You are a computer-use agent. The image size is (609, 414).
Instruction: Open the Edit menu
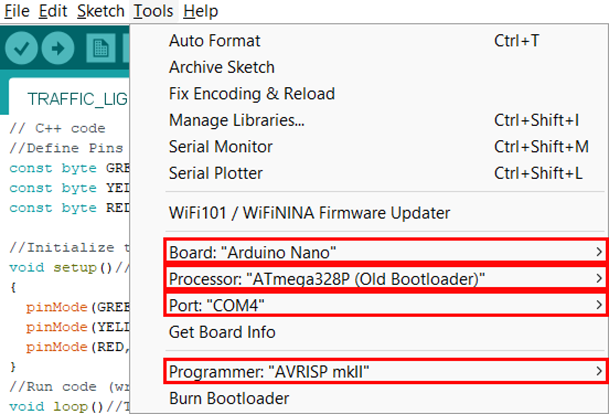(x=53, y=11)
